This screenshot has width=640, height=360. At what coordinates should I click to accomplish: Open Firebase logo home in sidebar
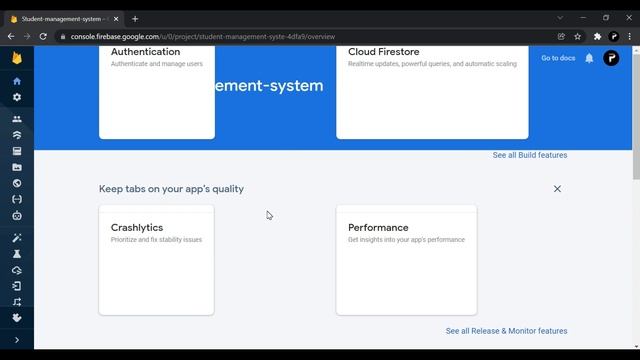pyautogui.click(x=17, y=58)
